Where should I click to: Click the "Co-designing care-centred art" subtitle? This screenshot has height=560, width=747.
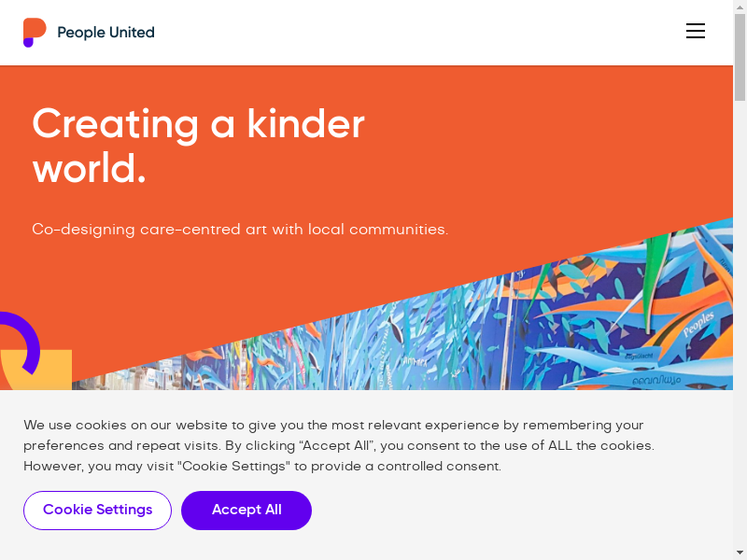pos(240,230)
